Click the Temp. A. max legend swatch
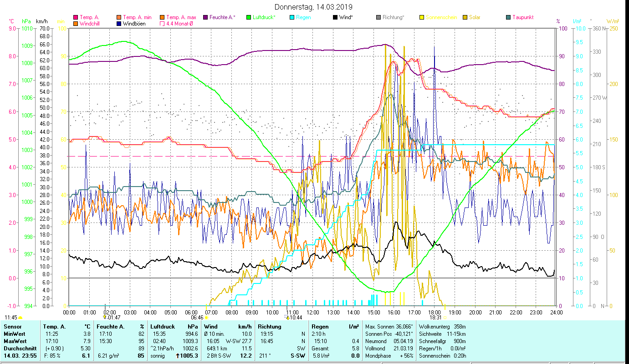Image resolution: width=629 pixels, height=364 pixels. click(163, 17)
